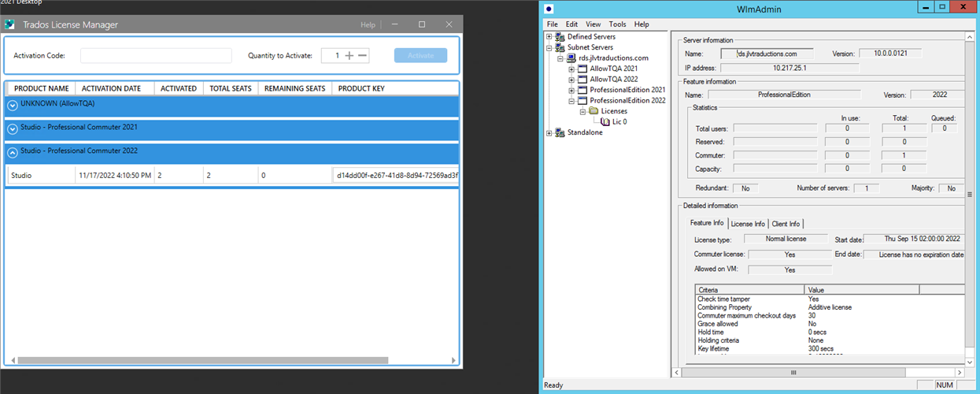Switch to the Client Info tab
The height and width of the screenshot is (394, 980).
pyautogui.click(x=786, y=224)
